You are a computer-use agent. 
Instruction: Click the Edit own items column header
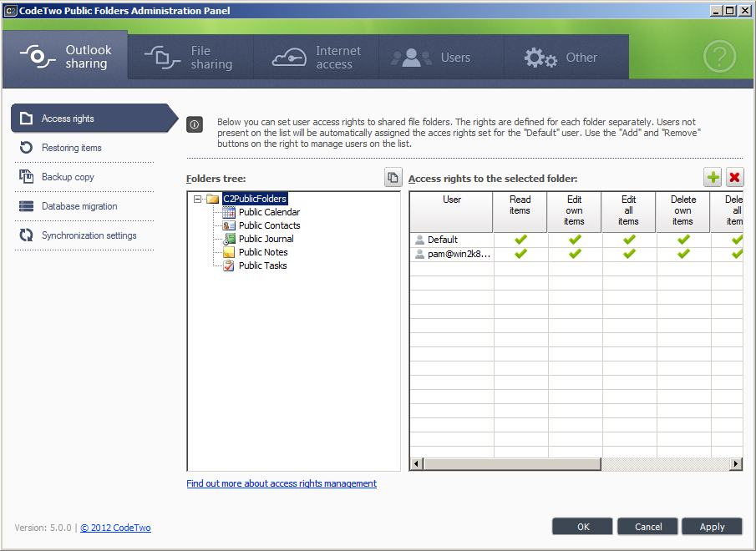tap(574, 212)
